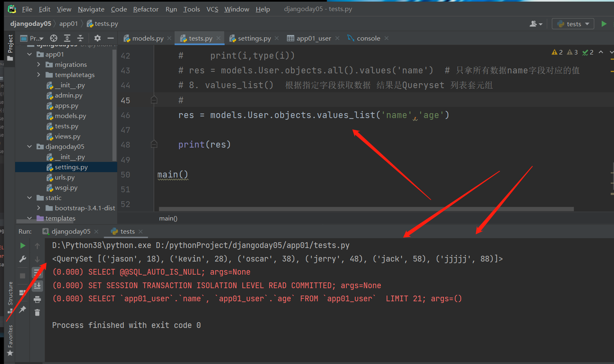Open the Tools menu
The height and width of the screenshot is (364, 614).
click(x=191, y=9)
